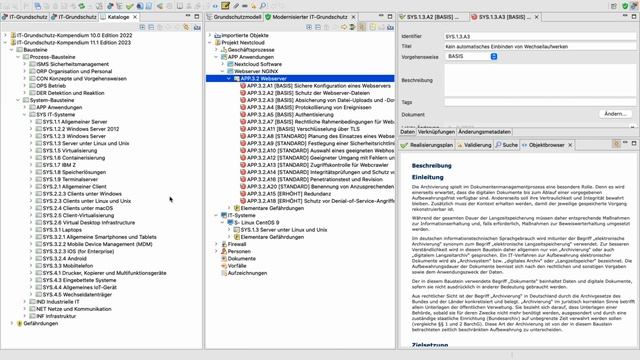Expand the Gefährdungen node in Kataloge

click(11, 323)
